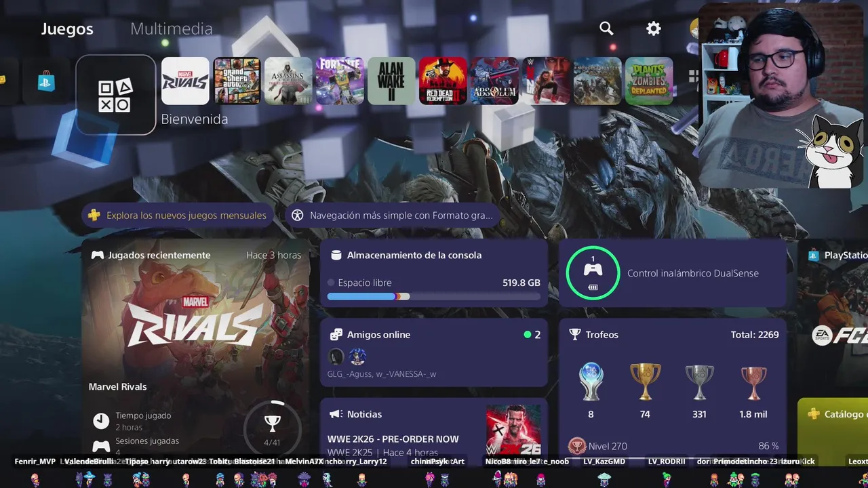Click the 86 % level progress text
Image resolution: width=868 pixels, height=488 pixels.
tap(768, 446)
